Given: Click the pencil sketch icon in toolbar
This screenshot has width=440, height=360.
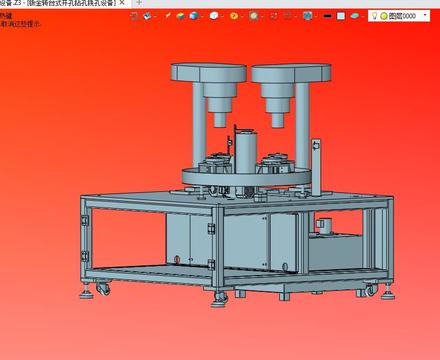Looking at the screenshot, I should tap(168, 16).
